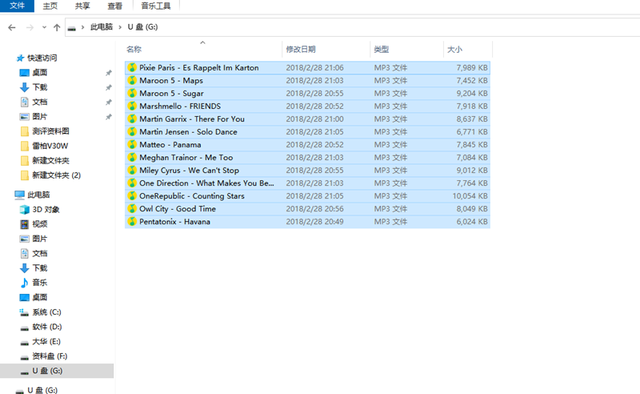Click the date 2018/2/28 20:49
This screenshot has width=640, height=394.
coord(315,222)
